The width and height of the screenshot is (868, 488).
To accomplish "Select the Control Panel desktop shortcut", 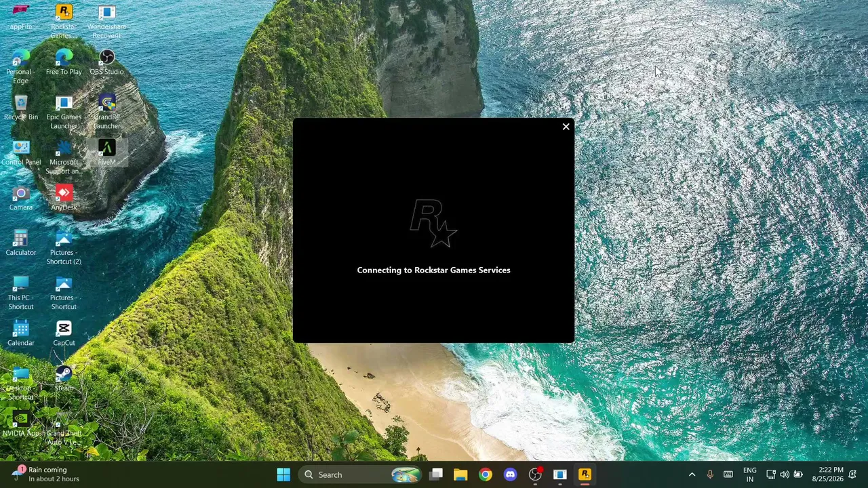I will 21,153.
